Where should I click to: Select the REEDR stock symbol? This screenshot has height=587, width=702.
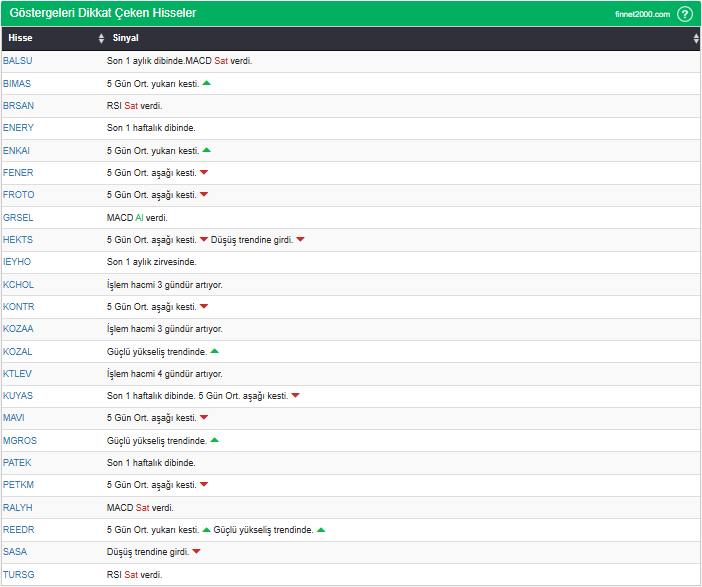(19, 530)
